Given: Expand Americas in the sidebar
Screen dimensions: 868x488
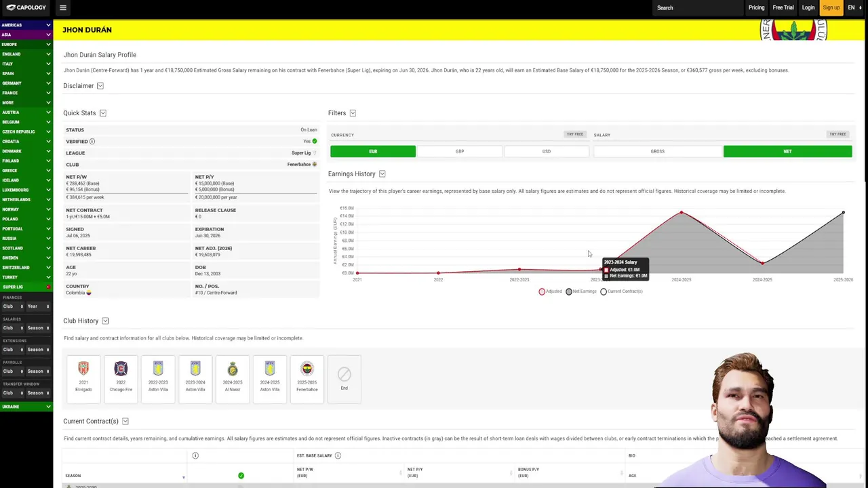Looking at the screenshot, I should (x=26, y=25).
